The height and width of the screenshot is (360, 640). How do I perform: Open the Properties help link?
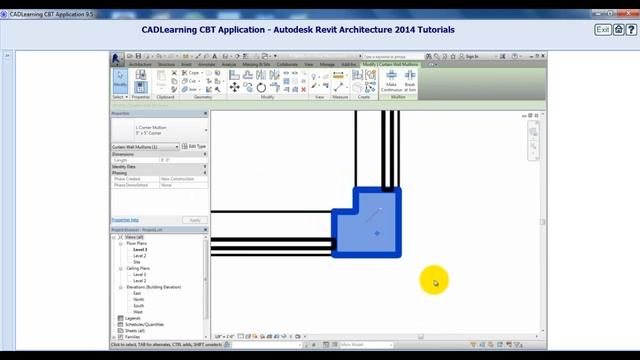click(125, 220)
